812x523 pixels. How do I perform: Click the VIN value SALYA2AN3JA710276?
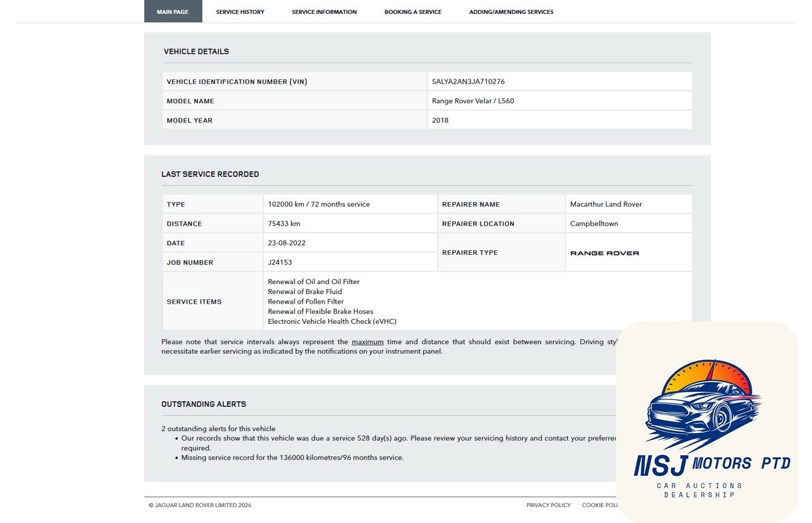[468, 82]
